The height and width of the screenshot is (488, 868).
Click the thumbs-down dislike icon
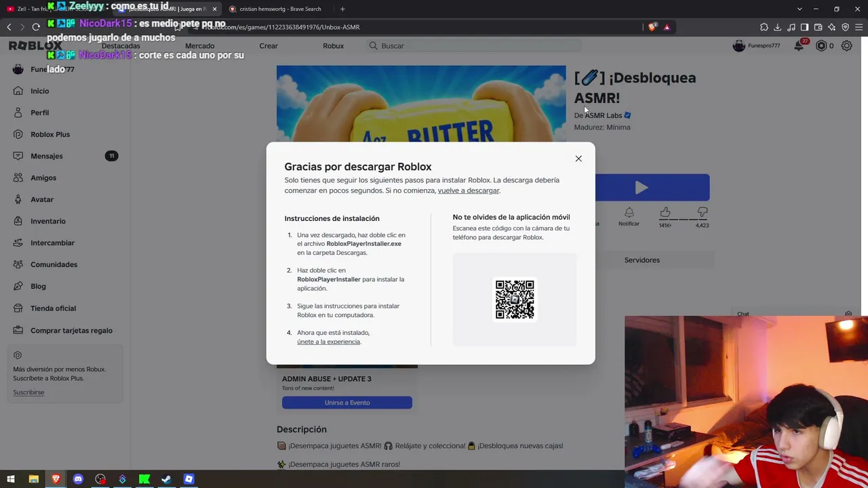(703, 213)
